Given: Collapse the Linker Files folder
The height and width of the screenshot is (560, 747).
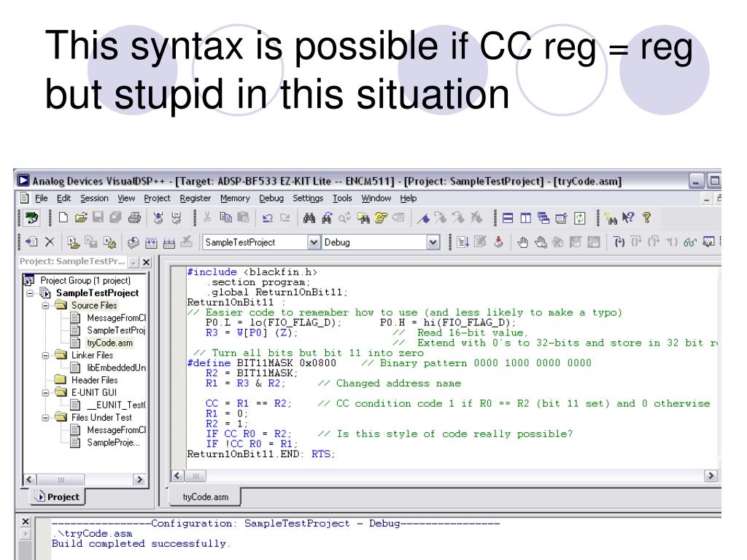Looking at the screenshot, I should pos(45,356).
